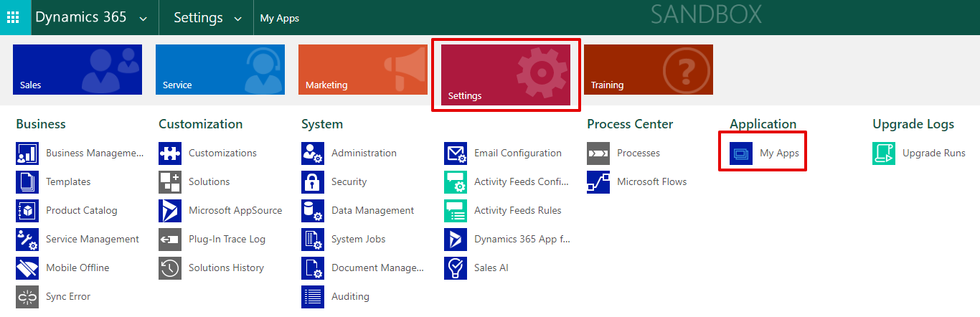Screen dimensions: 980x317
Task: Click the Sales AI icon
Action: [456, 268]
